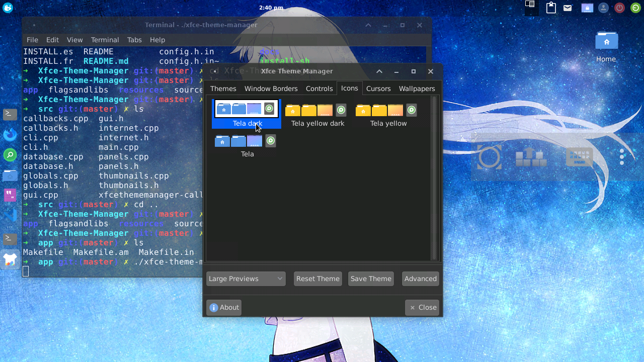
Task: Open Visual Studio Code from the dock
Action: tap(10, 215)
